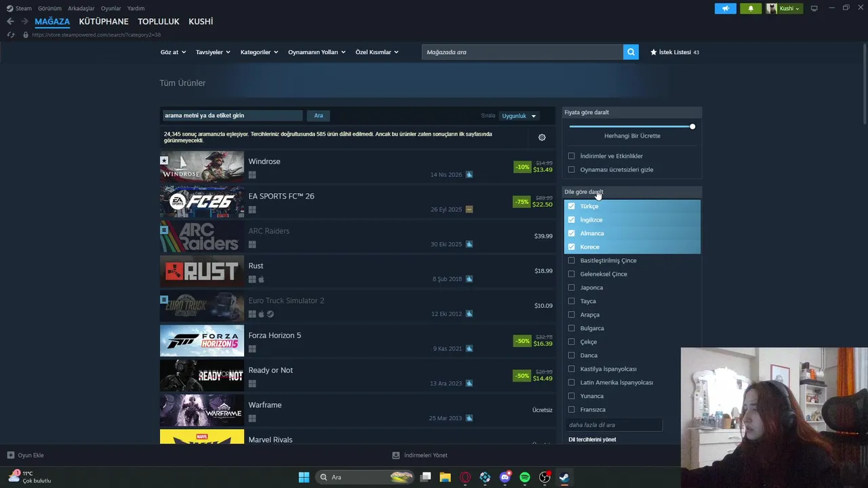Viewport: 868px width, 488px height.
Task: Open Spotify from the taskbar
Action: (525, 477)
